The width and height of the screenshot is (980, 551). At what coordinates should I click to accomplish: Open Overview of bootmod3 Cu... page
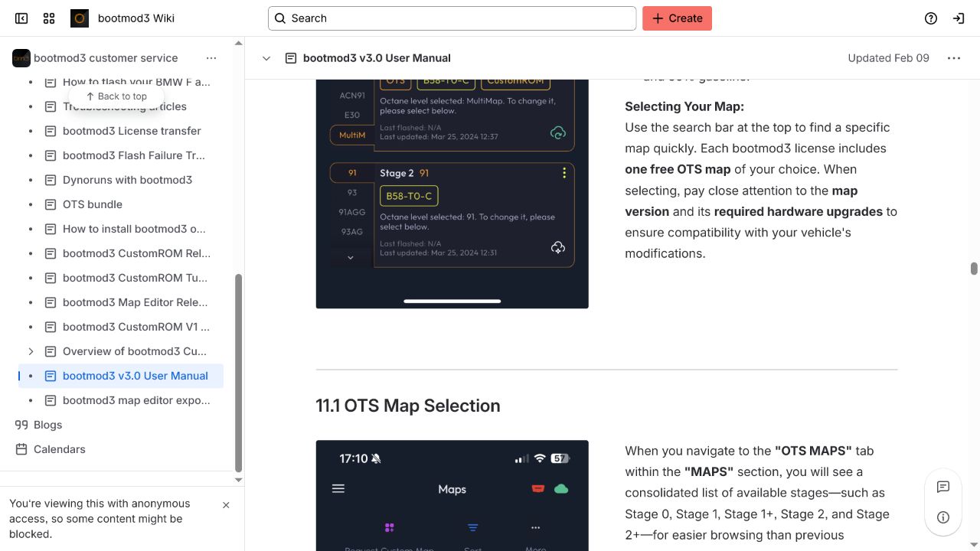click(x=135, y=351)
